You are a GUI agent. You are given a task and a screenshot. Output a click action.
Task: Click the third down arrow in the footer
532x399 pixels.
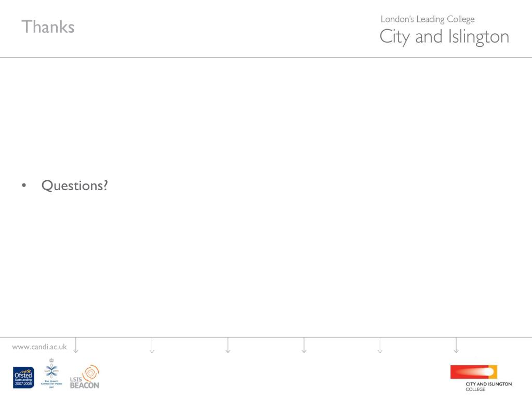click(x=228, y=345)
